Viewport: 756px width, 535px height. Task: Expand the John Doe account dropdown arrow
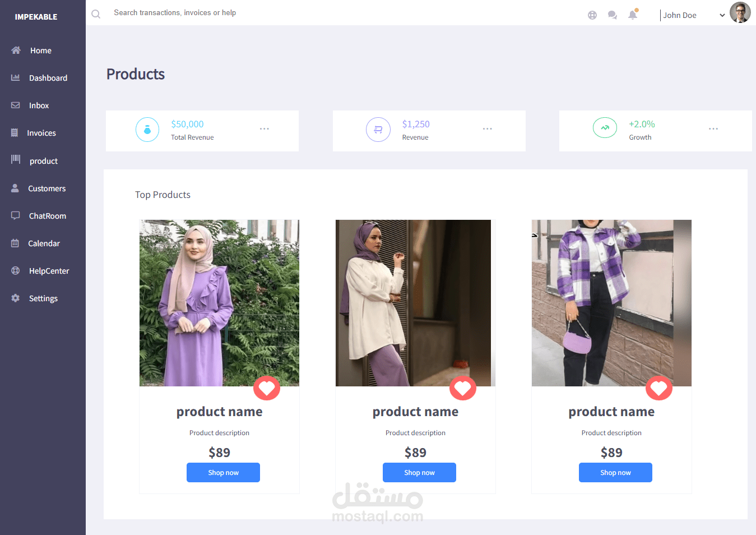pyautogui.click(x=722, y=16)
